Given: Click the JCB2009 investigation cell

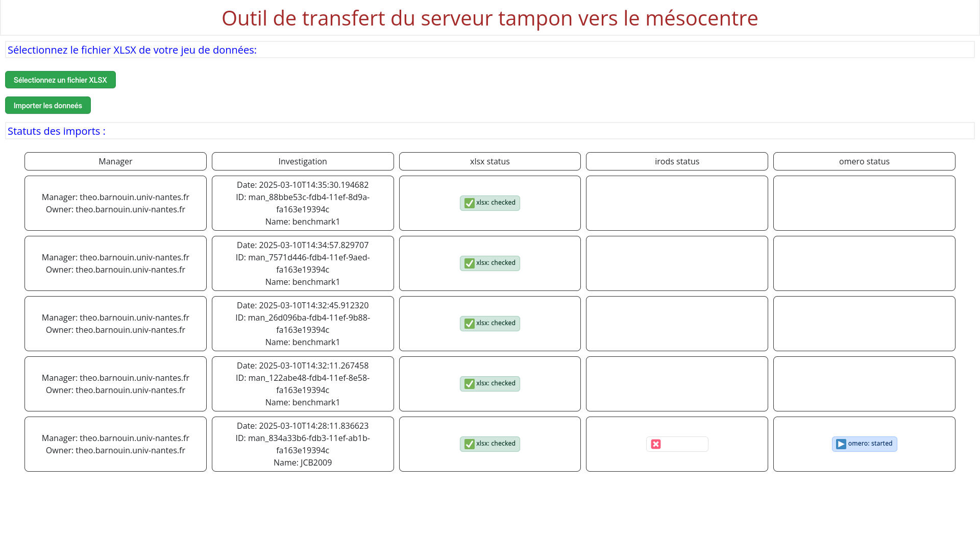Looking at the screenshot, I should click(303, 444).
